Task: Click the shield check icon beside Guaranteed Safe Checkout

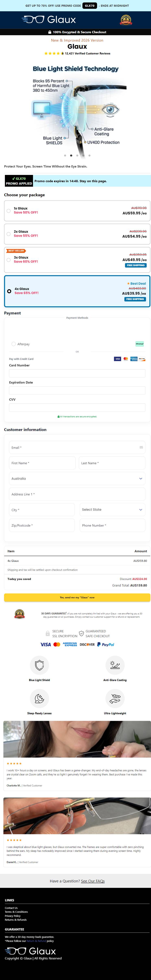Action: coord(81,633)
